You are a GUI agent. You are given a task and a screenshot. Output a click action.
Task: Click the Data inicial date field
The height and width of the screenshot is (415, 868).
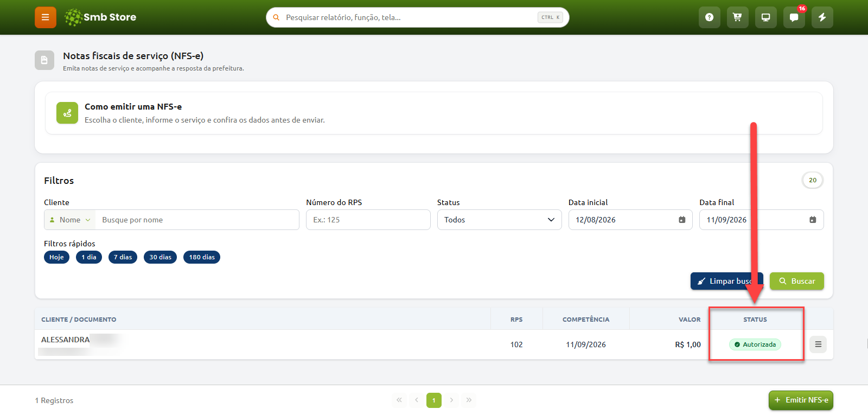click(x=630, y=220)
